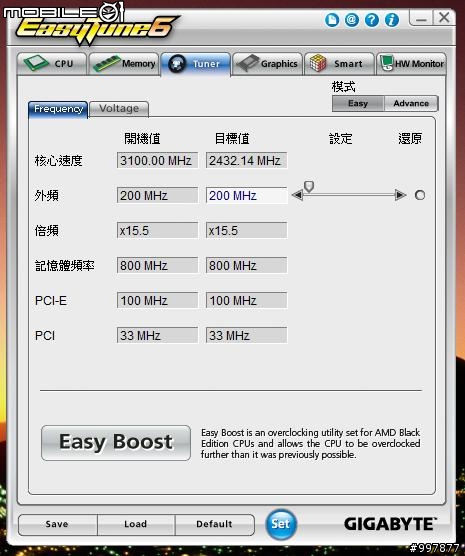Click the info 'i' icon
Image resolution: width=465 pixels, height=556 pixels.
392,20
